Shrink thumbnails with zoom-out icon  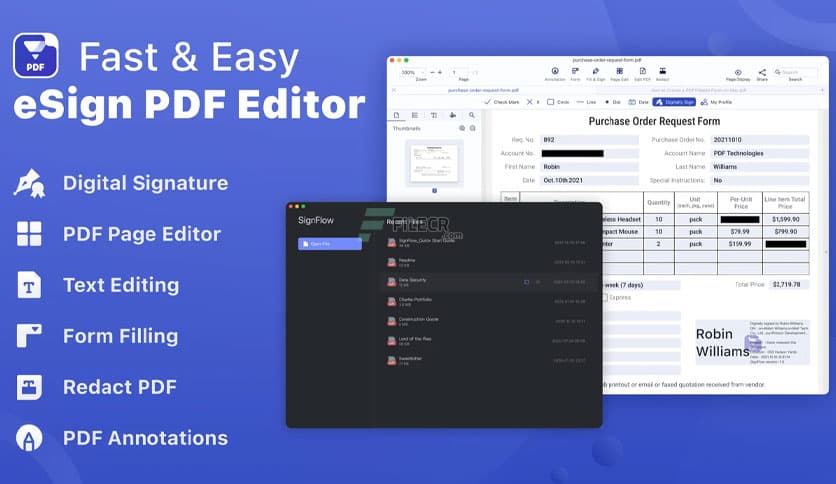coord(472,128)
